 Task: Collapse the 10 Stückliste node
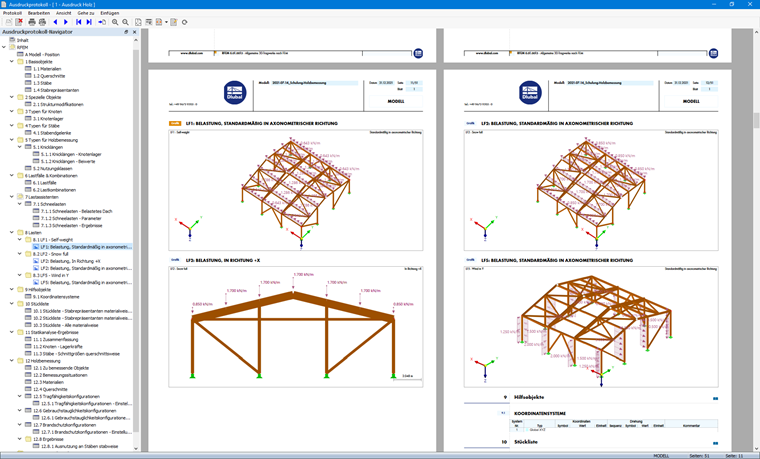[x=12, y=303]
